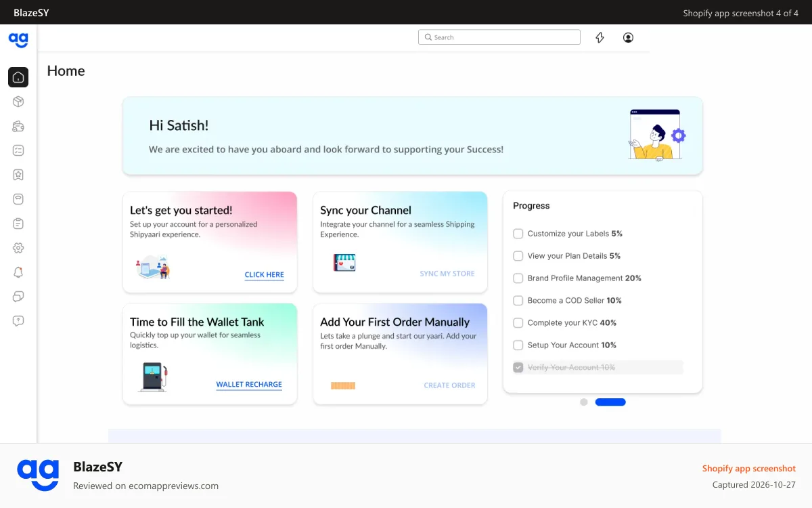Image resolution: width=812 pixels, height=508 pixels.
Task: Check Complete your KYC checkbox
Action: click(x=518, y=323)
